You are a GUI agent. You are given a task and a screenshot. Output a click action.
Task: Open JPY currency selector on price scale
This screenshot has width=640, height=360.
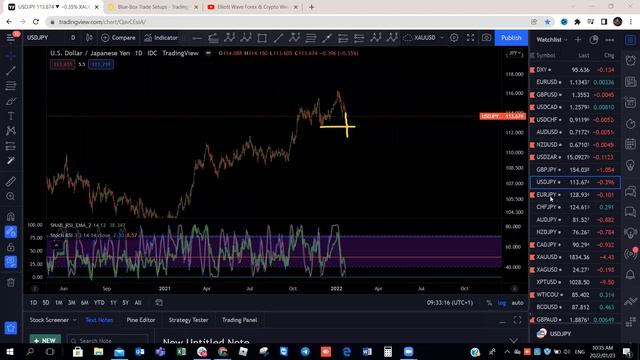click(x=514, y=53)
